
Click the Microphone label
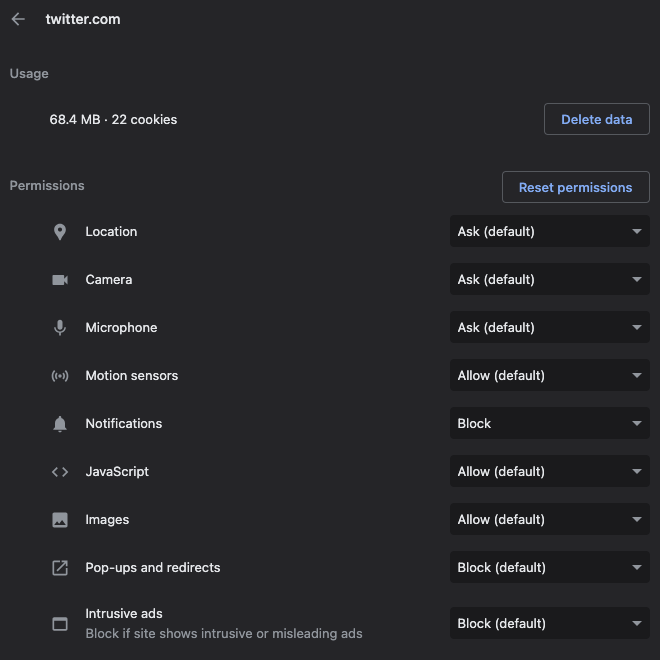click(x=121, y=327)
